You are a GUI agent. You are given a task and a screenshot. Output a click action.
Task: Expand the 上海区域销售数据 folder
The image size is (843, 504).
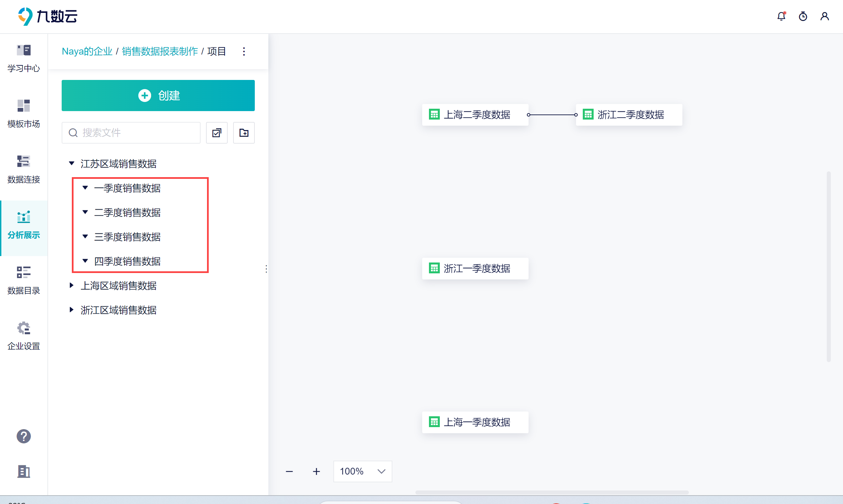(72, 285)
